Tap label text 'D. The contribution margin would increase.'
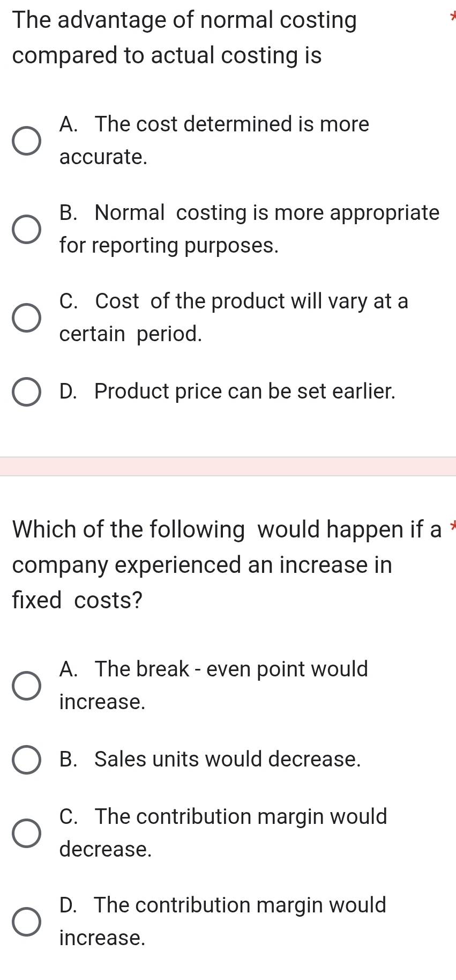The height and width of the screenshot is (980, 456). [x=223, y=922]
